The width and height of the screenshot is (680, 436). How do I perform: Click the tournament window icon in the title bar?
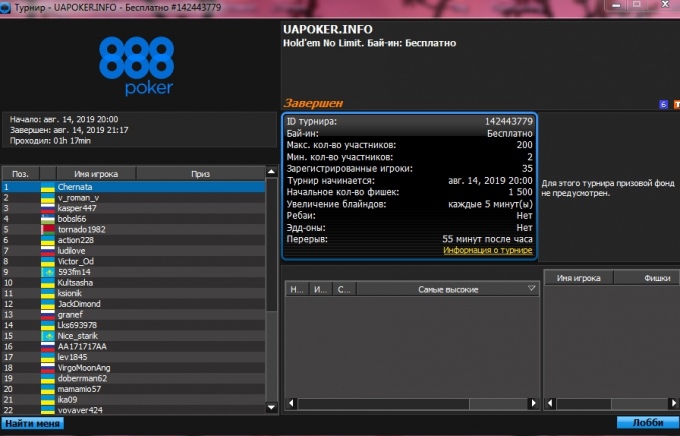[5, 8]
